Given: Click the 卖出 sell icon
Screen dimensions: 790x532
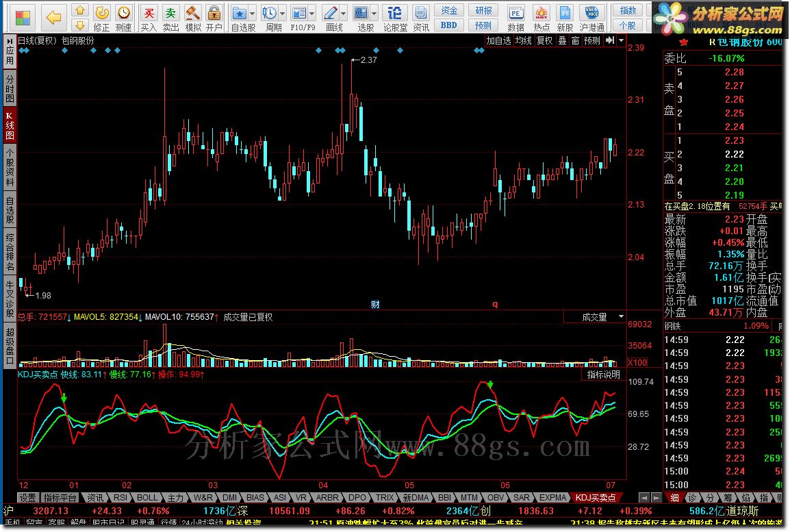Looking at the screenshot, I should (x=170, y=18).
